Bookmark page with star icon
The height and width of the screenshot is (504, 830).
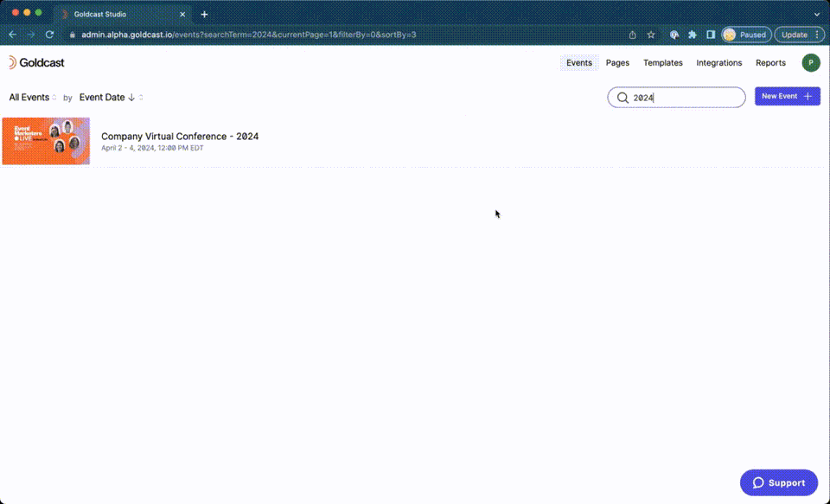pyautogui.click(x=651, y=35)
